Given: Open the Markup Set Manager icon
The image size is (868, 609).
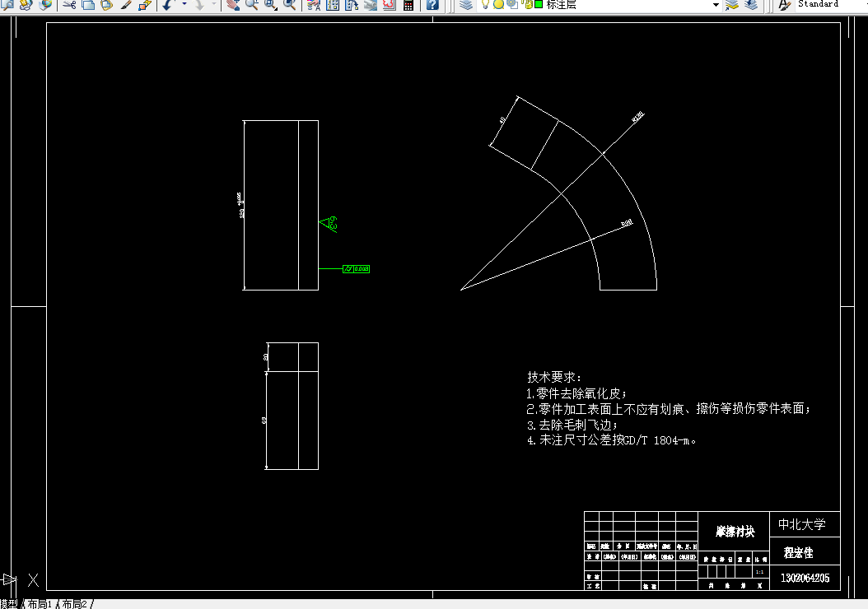Looking at the screenshot, I should point(390,4).
